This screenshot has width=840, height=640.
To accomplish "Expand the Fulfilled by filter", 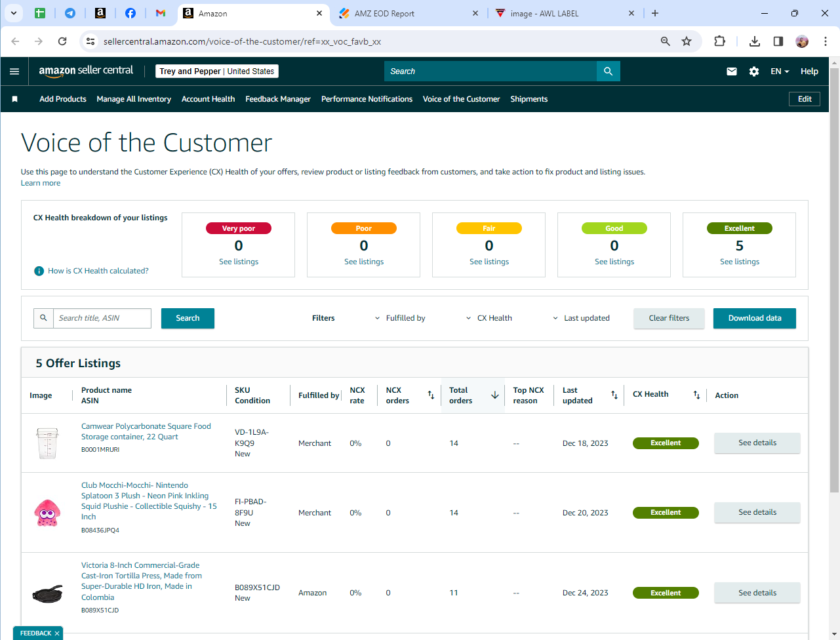I will [400, 318].
